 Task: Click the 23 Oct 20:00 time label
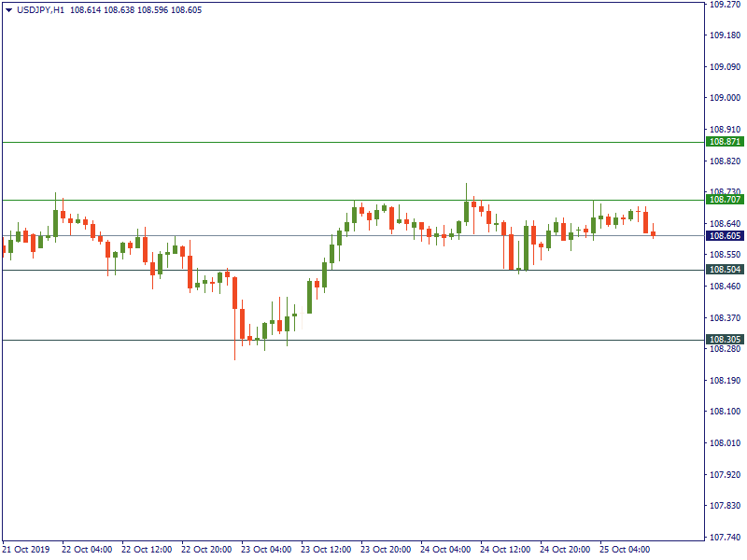tap(386, 549)
